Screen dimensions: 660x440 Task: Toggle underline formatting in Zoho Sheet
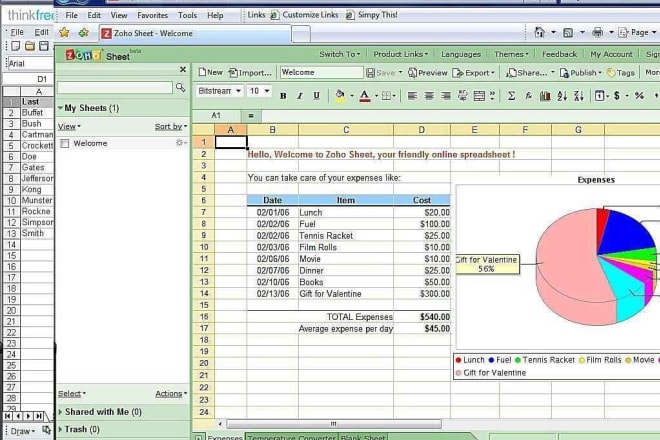point(317,96)
